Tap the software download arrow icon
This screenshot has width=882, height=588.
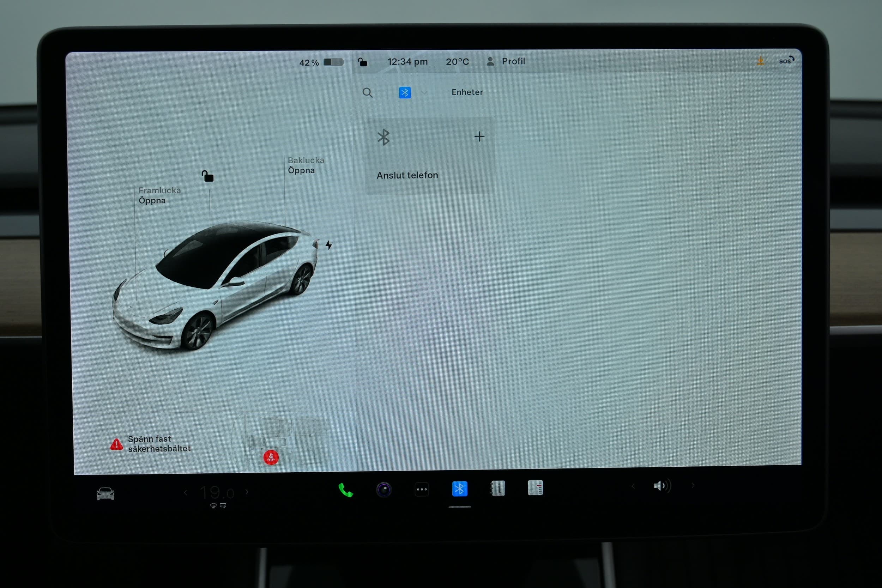761,61
